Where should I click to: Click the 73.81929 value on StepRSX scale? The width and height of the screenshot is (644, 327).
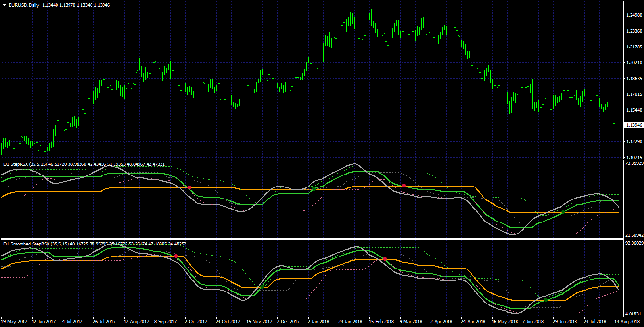point(634,163)
